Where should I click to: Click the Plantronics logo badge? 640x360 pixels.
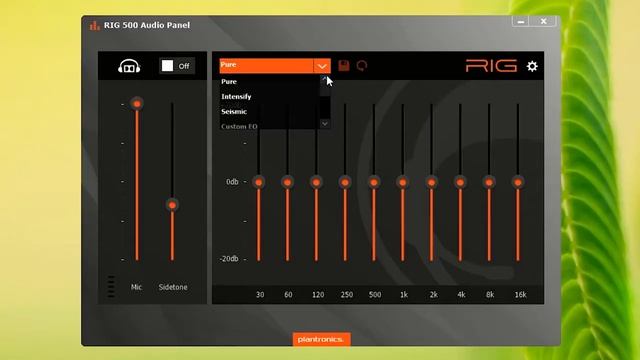pyautogui.click(x=321, y=339)
